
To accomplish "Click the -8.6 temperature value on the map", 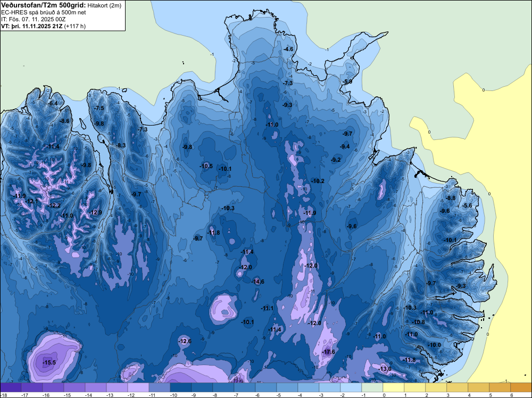I will click(64, 121).
